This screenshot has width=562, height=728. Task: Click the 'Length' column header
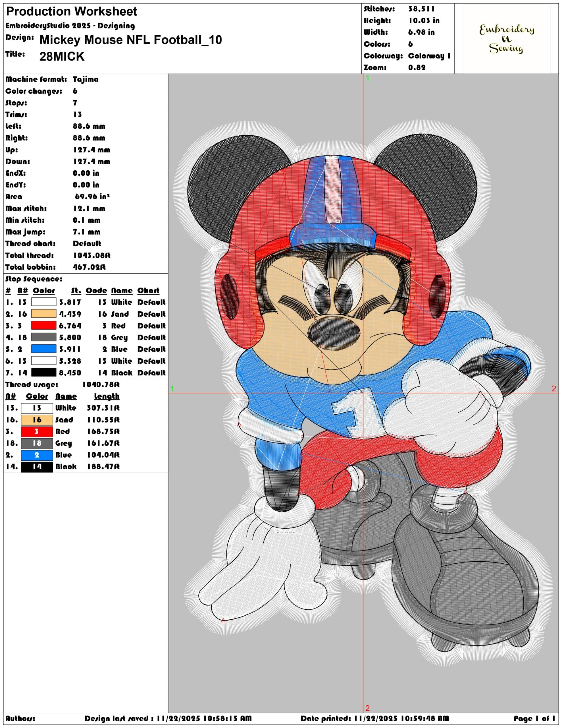point(107,396)
